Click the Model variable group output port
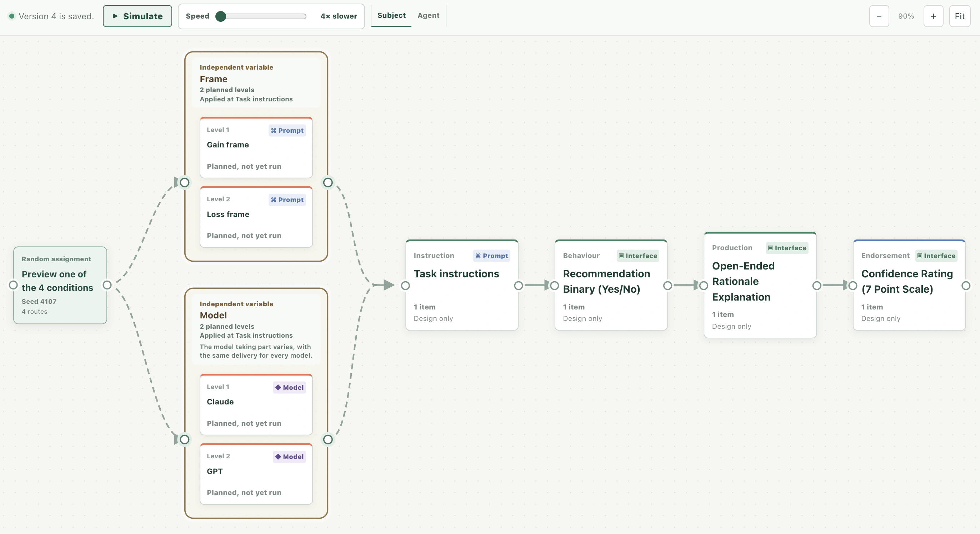This screenshot has height=534, width=980. pos(328,440)
